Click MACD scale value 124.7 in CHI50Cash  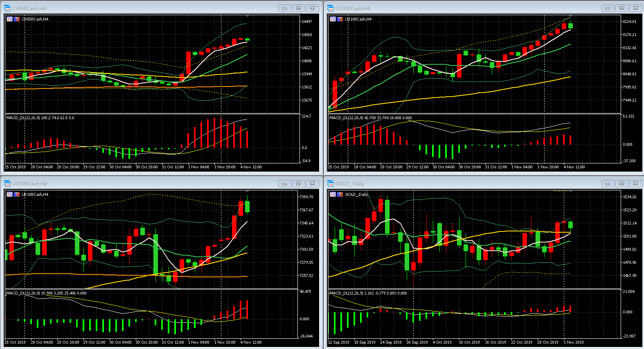pyautogui.click(x=306, y=116)
